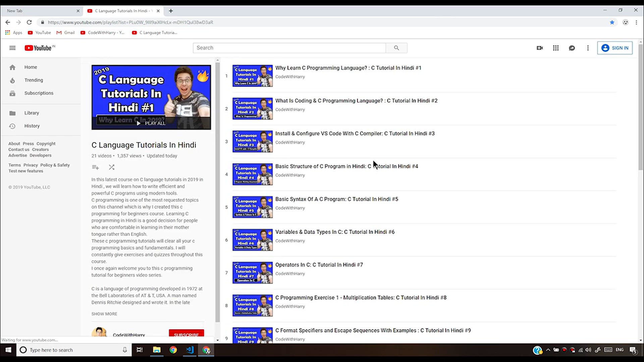Image resolution: width=644 pixels, height=362 pixels.
Task: Open 'Basic Syntax Of A C Program' video
Action: click(x=337, y=199)
